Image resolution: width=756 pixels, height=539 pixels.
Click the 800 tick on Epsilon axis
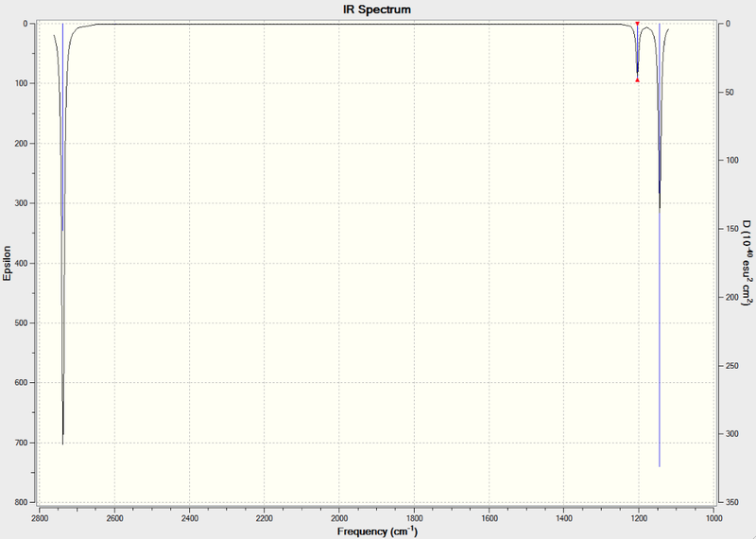(x=22, y=502)
